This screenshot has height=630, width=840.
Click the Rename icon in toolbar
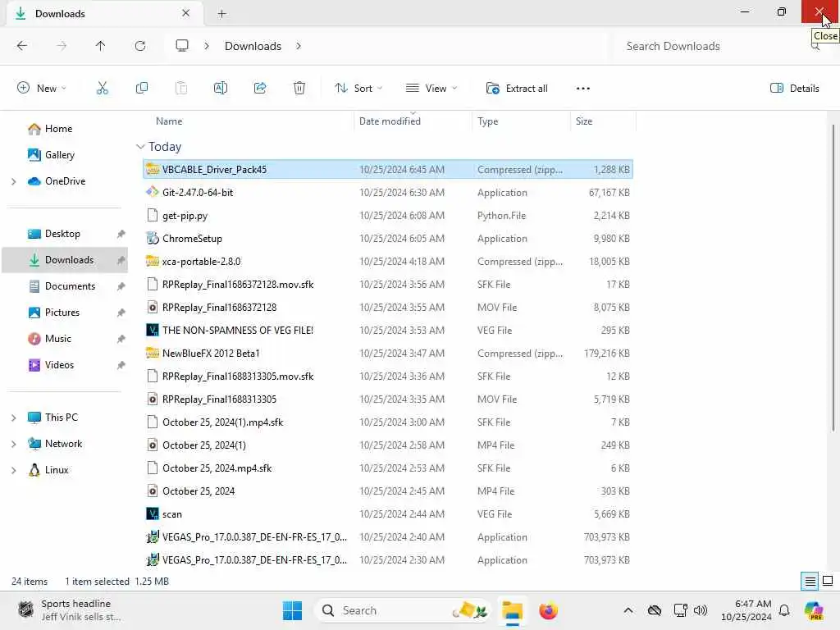(220, 89)
